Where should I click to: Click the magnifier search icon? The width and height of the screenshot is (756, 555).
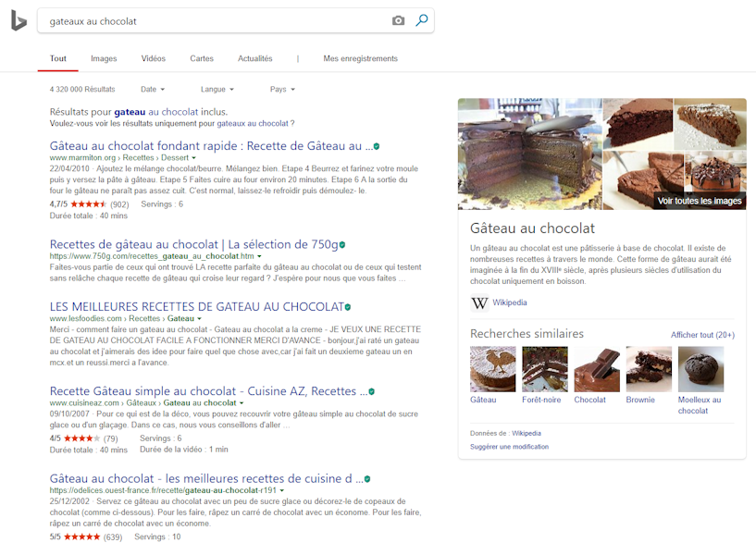422,20
